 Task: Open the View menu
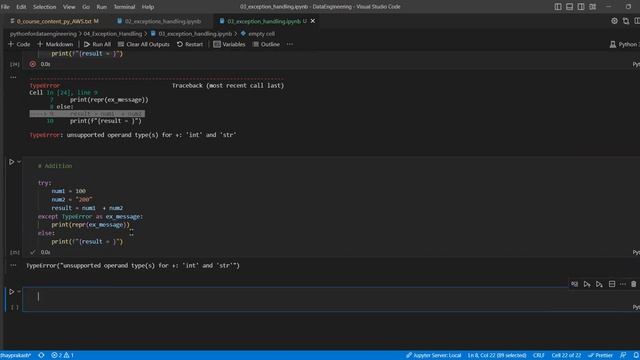69,7
